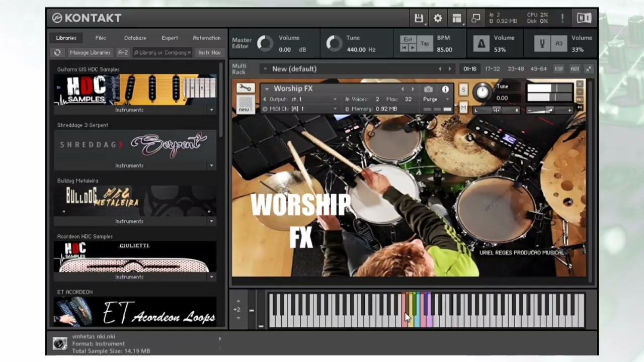Select previous instrument arrow in Worship FX header
This screenshot has height=362, width=644.
(x=402, y=89)
